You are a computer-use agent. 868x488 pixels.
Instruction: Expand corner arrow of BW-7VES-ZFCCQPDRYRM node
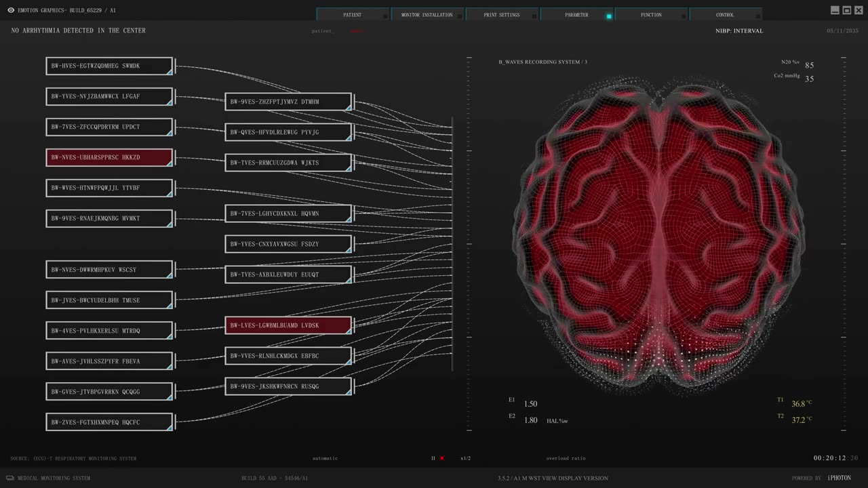point(170,132)
